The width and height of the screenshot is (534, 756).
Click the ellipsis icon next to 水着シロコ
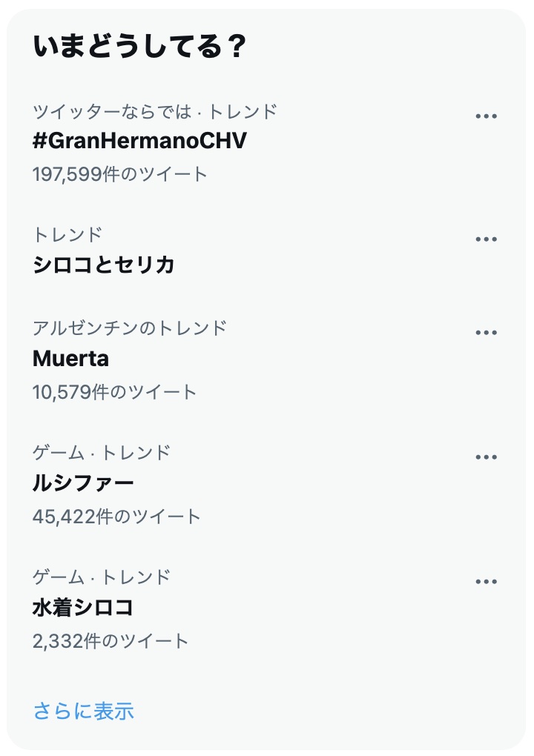pos(486,582)
